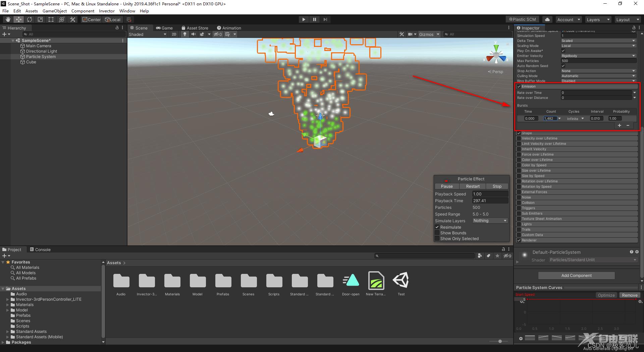Viewport: 644px width, 352px height.
Task: Click the Pause playmode button
Action: pos(314,19)
